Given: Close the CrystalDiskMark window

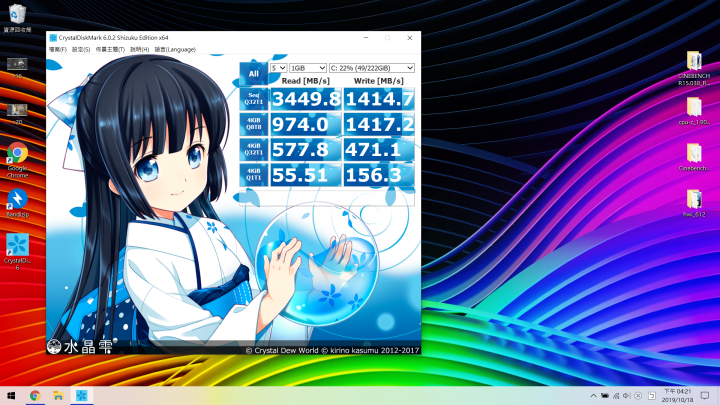Looking at the screenshot, I should [410, 38].
